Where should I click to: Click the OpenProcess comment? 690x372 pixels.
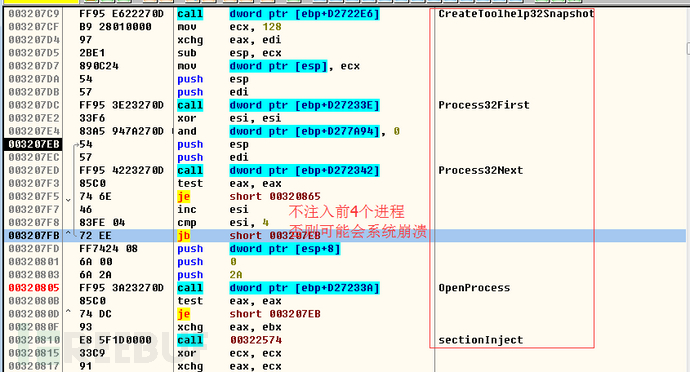click(x=474, y=288)
